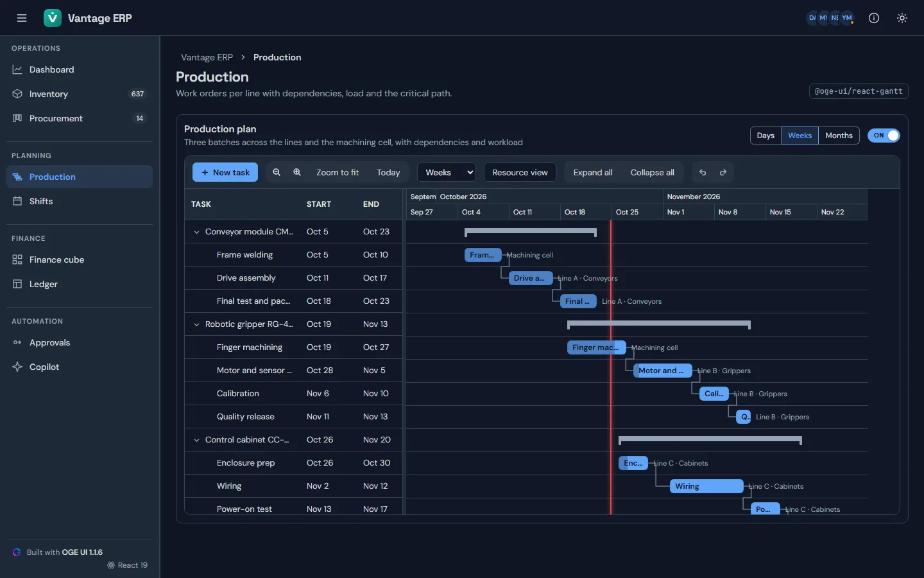Open Approvals in the sidebar
This screenshot has height=578, width=924.
80,342
